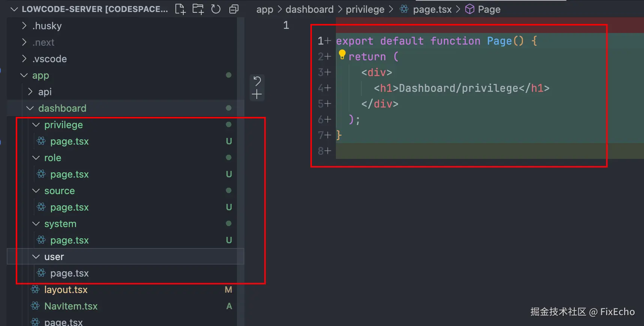Screen dimensions: 644x326
Task: Click the 'Dashboard/privilege' heading text in code
Action: coord(459,88)
